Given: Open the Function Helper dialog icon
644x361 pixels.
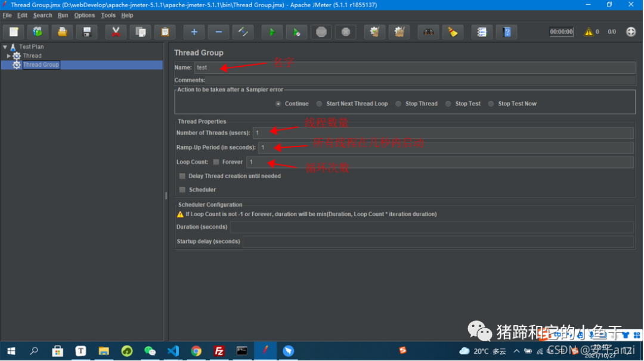Looking at the screenshot, I should point(482,32).
